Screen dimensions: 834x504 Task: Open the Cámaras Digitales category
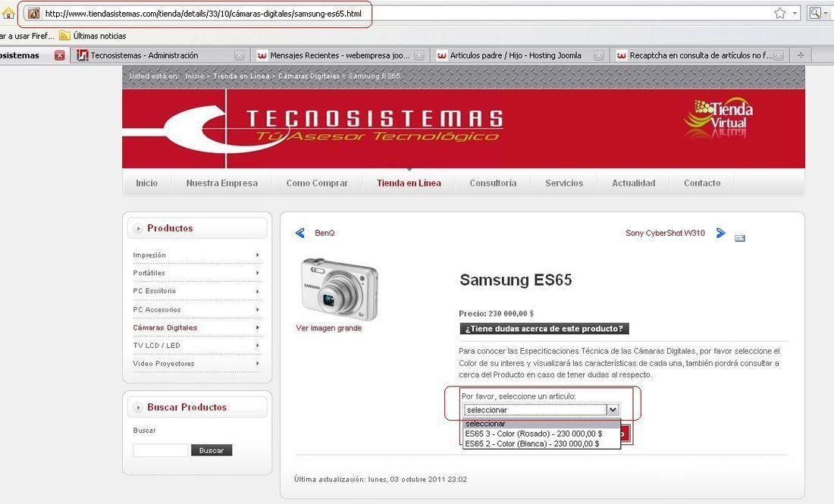(165, 327)
